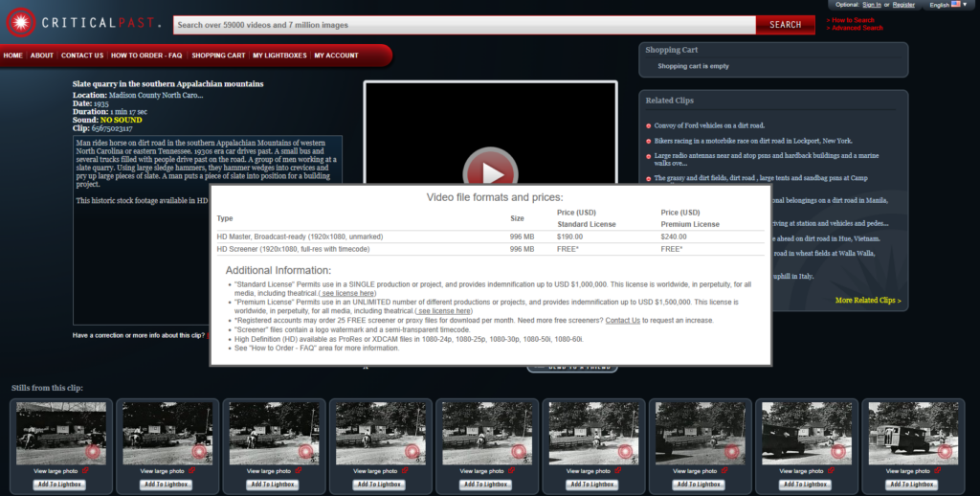Screen dimensions: 980x496
Task: Open the ABOUT page
Action: [42, 56]
